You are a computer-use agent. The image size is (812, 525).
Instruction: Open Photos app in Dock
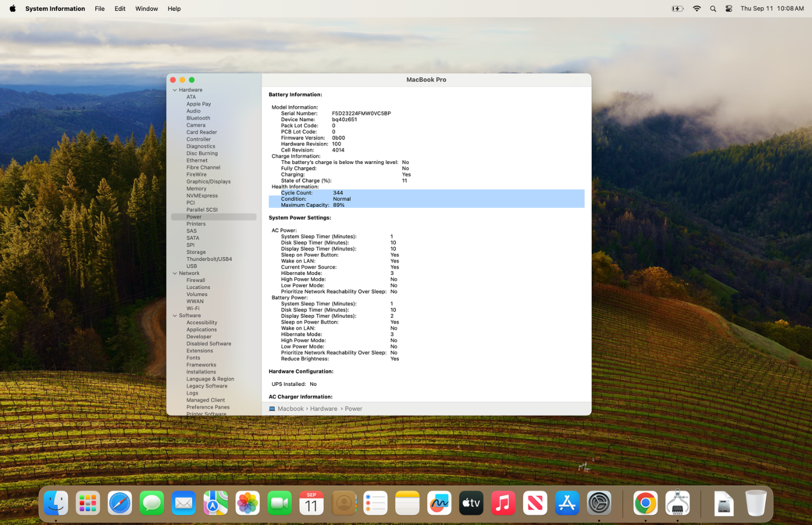247,503
